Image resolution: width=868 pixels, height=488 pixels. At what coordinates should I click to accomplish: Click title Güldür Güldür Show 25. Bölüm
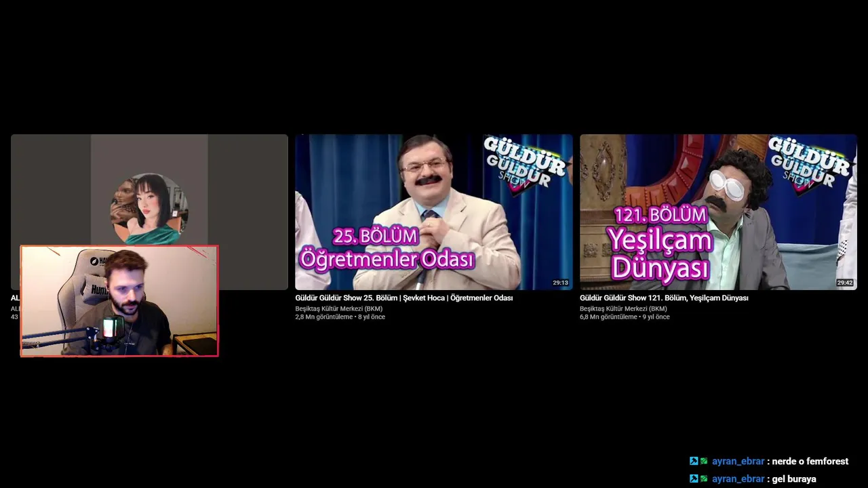coord(403,298)
